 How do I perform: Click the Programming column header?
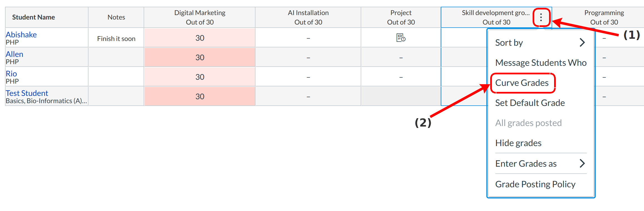coord(604,17)
